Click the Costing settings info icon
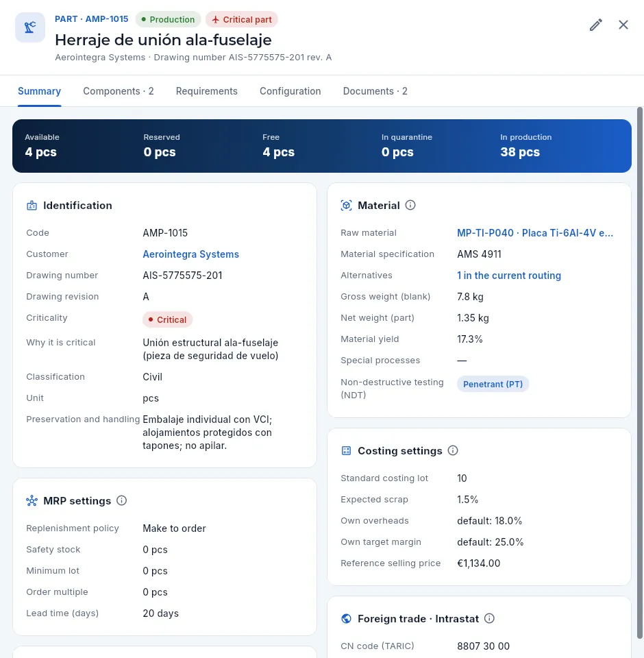The height and width of the screenshot is (658, 644). tap(453, 450)
